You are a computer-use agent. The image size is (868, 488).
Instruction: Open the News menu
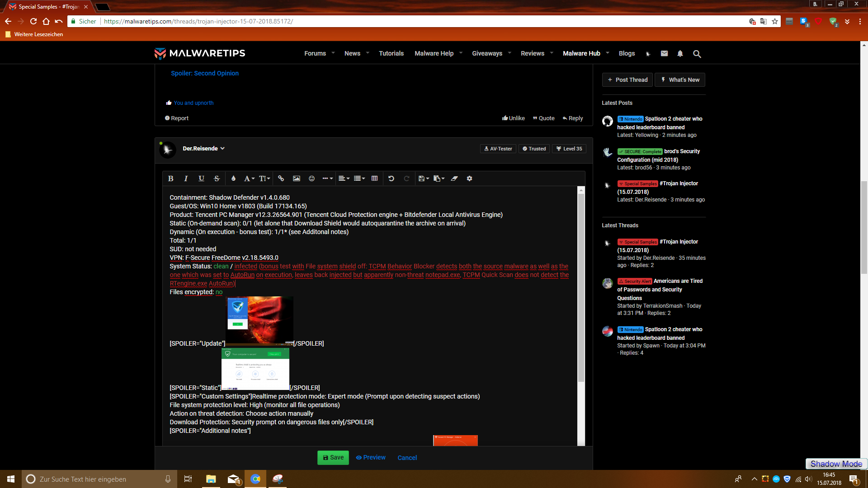click(352, 53)
